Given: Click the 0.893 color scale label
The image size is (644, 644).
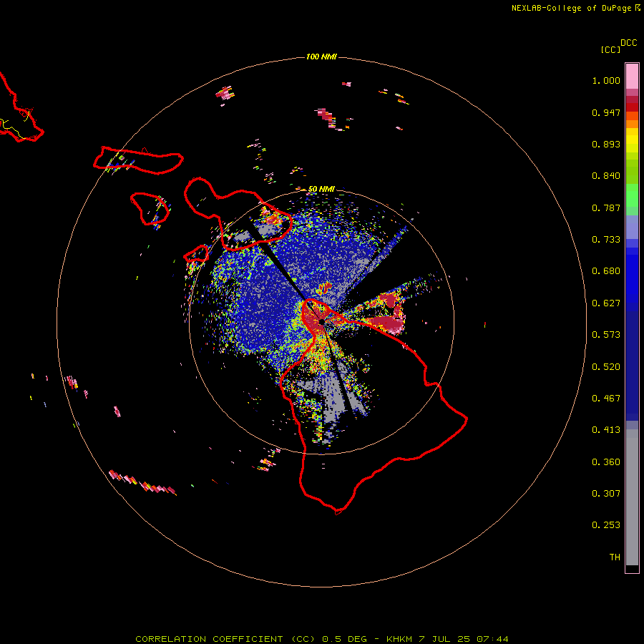Looking at the screenshot, I should pyautogui.click(x=606, y=144).
